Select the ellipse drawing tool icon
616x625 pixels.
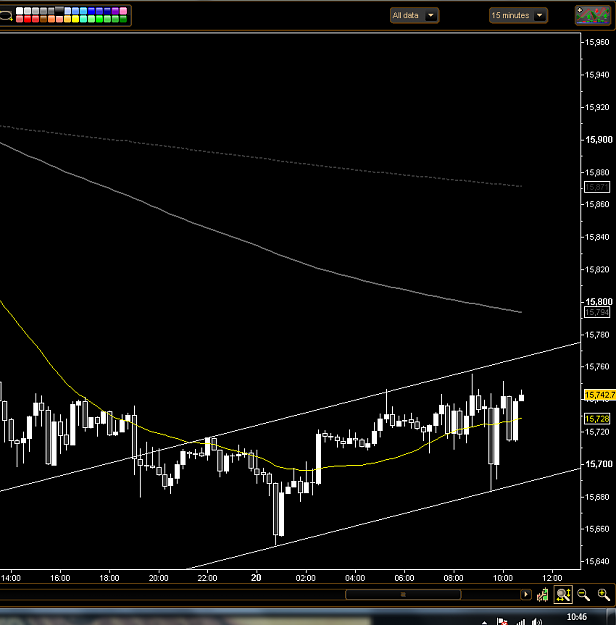click(6, 16)
